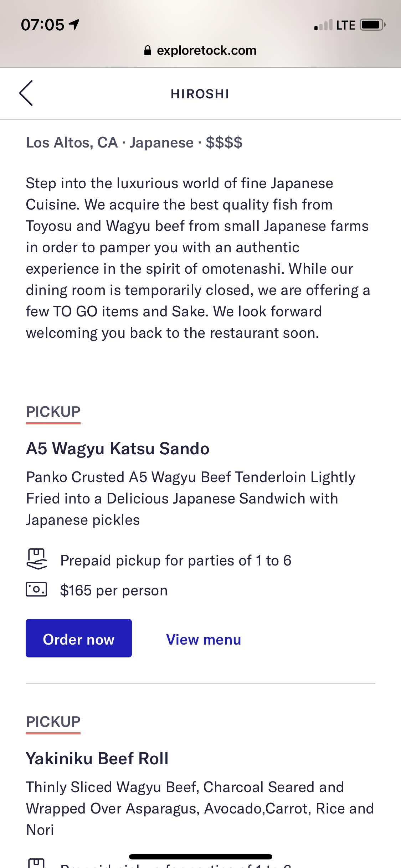The width and height of the screenshot is (401, 868).
Task: Tap 'Prepaid pickup for parties of 1 to 6'
Action: [176, 560]
